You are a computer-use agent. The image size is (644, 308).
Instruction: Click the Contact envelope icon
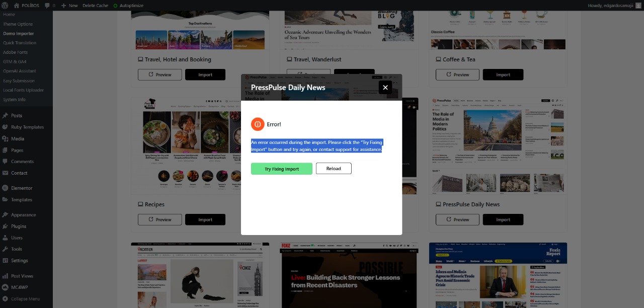tap(5, 173)
